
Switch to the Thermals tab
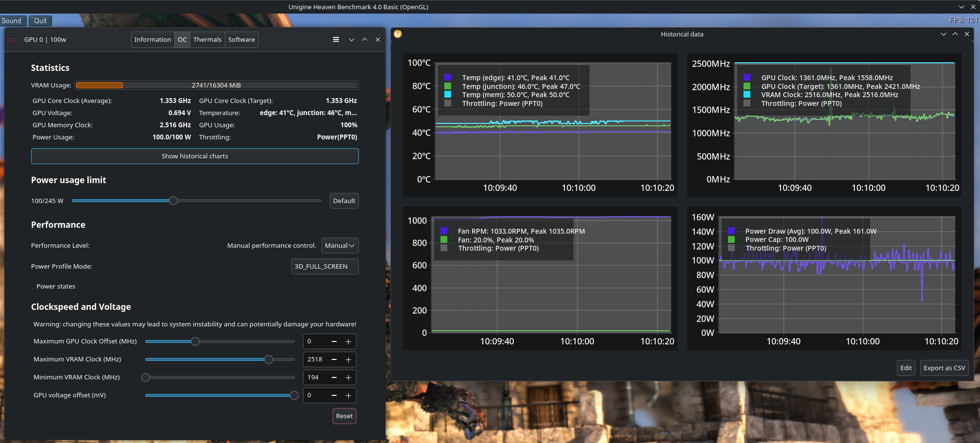207,40
